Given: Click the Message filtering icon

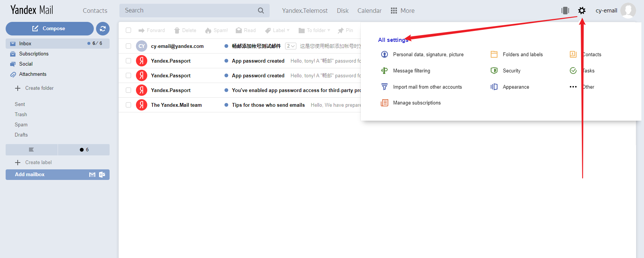Looking at the screenshot, I should click(x=385, y=71).
